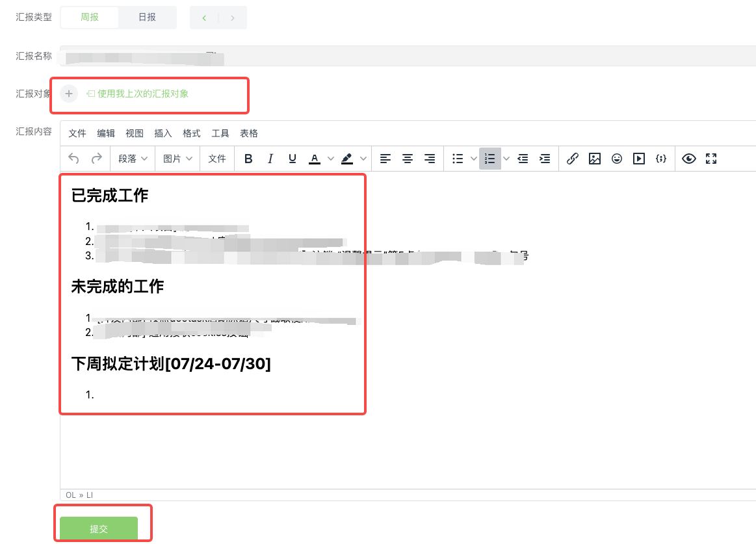Expand the highlight color dropdown arrow
Image resolution: width=756 pixels, height=544 pixels.
pyautogui.click(x=363, y=158)
